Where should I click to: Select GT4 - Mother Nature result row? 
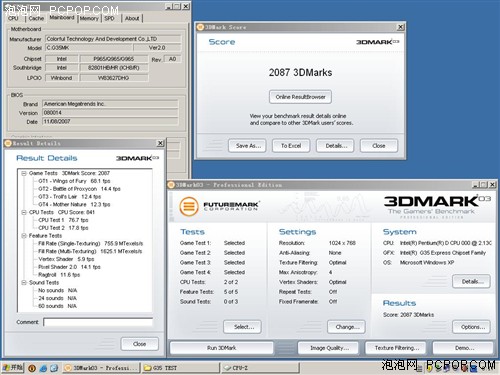click(x=74, y=204)
